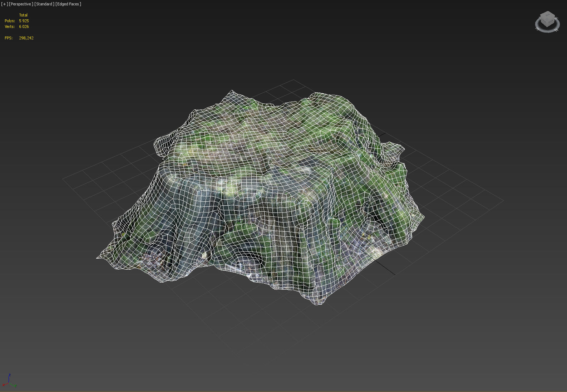Open the Edged Faces display menu
The image size is (567, 392).
pos(68,4)
